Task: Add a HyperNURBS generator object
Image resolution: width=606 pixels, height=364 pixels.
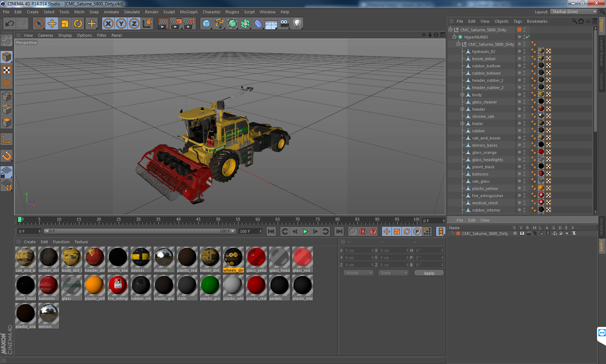Action: (x=232, y=24)
